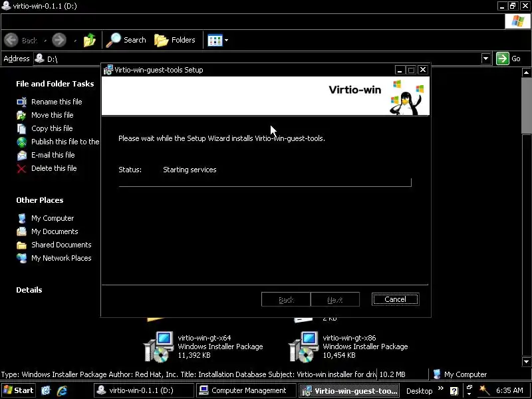532x399 pixels.
Task: Open Shared Documents link
Action: point(61,245)
